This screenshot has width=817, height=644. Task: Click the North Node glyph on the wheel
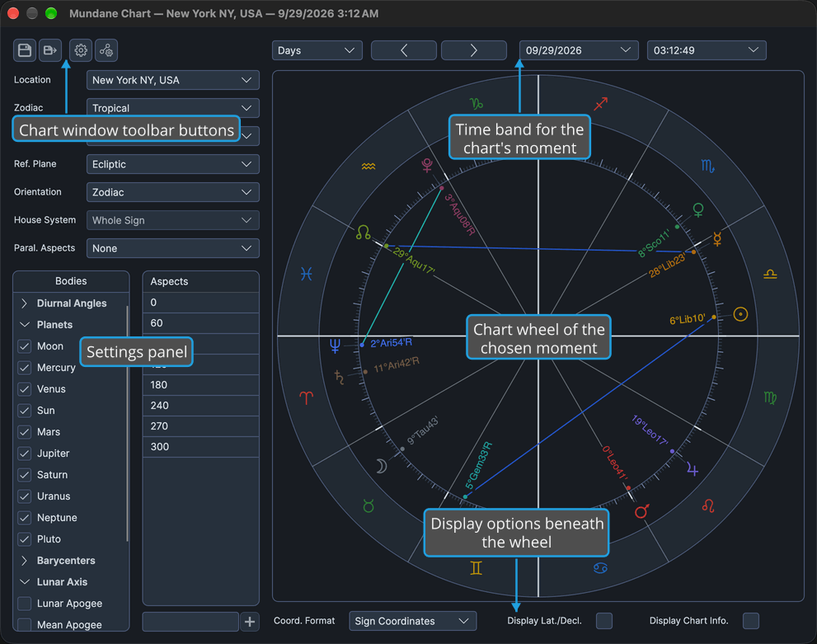364,233
